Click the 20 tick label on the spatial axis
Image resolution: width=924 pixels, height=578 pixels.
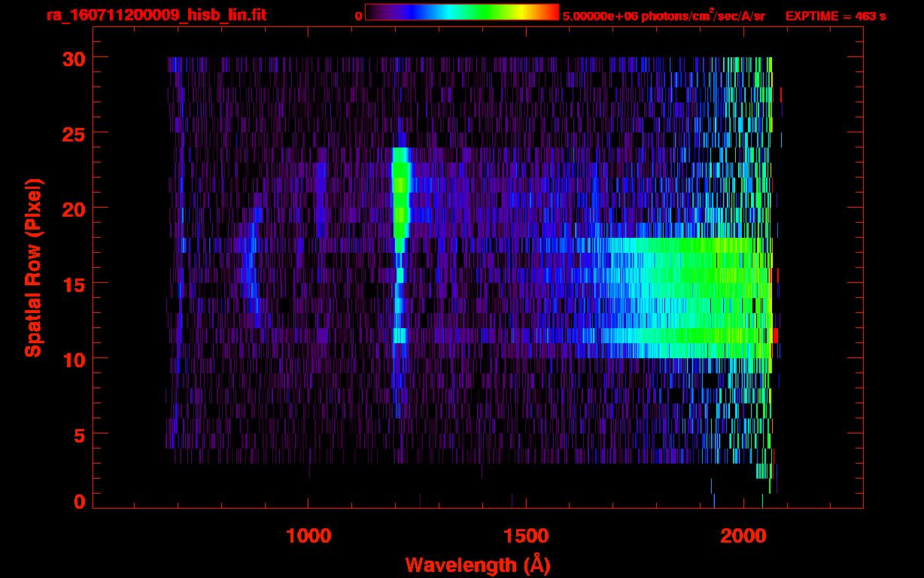pos(71,208)
